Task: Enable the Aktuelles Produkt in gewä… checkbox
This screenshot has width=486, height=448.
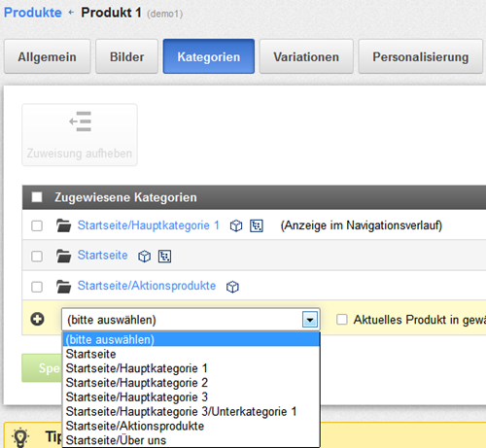Action: 342,319
